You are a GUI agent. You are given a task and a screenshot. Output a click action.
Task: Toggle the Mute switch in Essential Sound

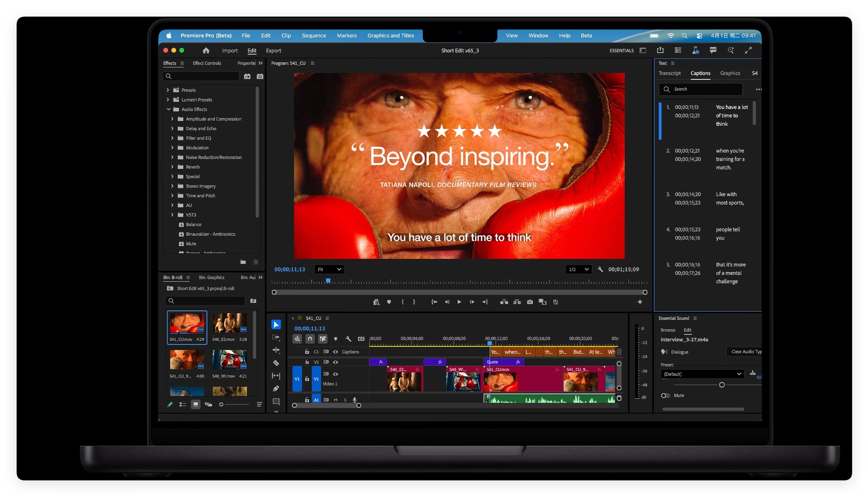pyautogui.click(x=665, y=395)
